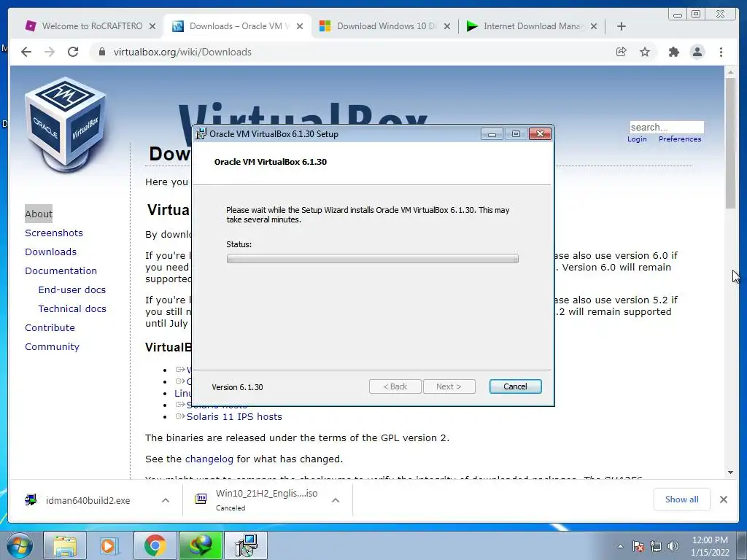Show hidden system tray icons
The image size is (747, 560).
pyautogui.click(x=620, y=546)
